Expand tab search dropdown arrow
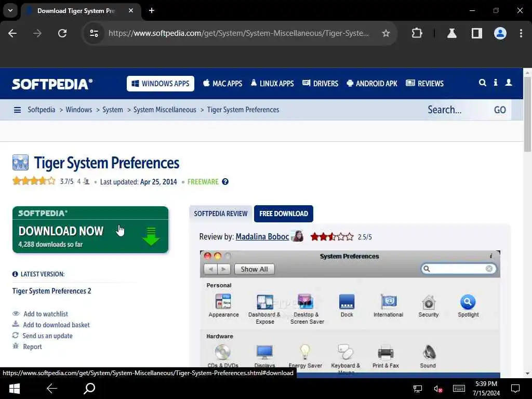 10,10
